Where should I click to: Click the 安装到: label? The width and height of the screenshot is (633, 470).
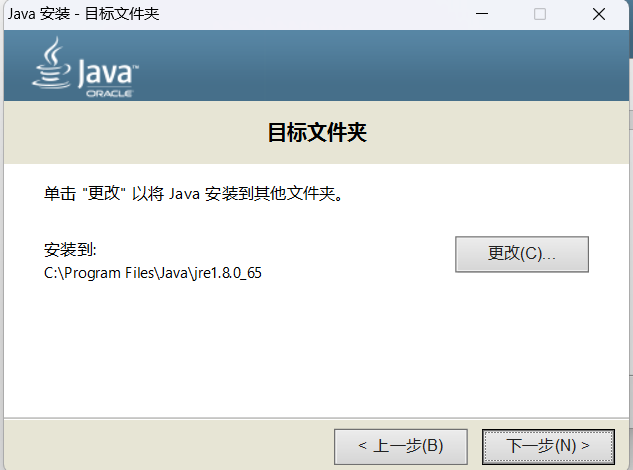click(70, 250)
